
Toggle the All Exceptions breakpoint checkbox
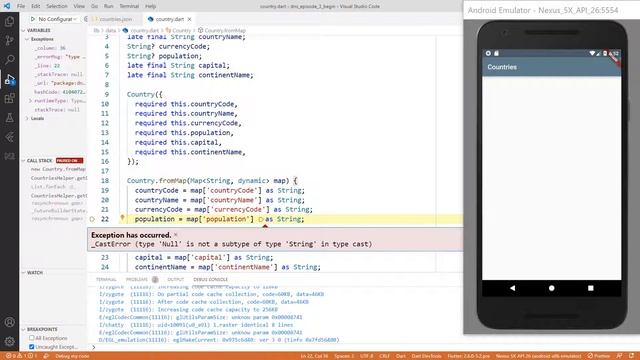32,338
